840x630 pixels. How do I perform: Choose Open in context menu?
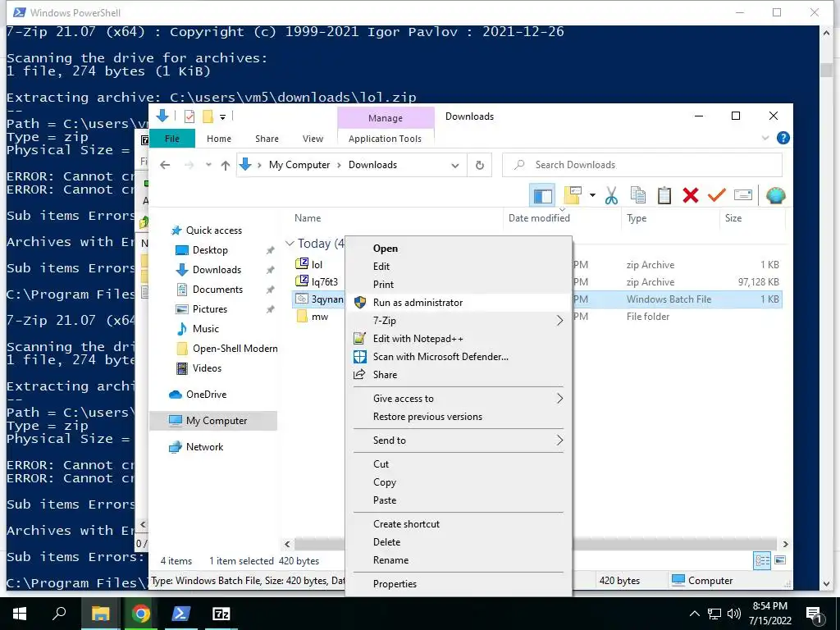tap(459, 249)
